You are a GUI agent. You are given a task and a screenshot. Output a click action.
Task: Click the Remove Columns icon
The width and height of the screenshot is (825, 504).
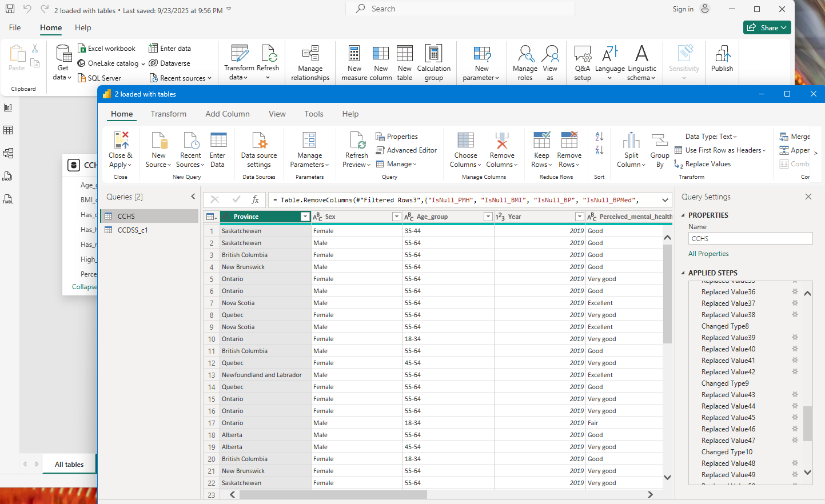pos(502,141)
